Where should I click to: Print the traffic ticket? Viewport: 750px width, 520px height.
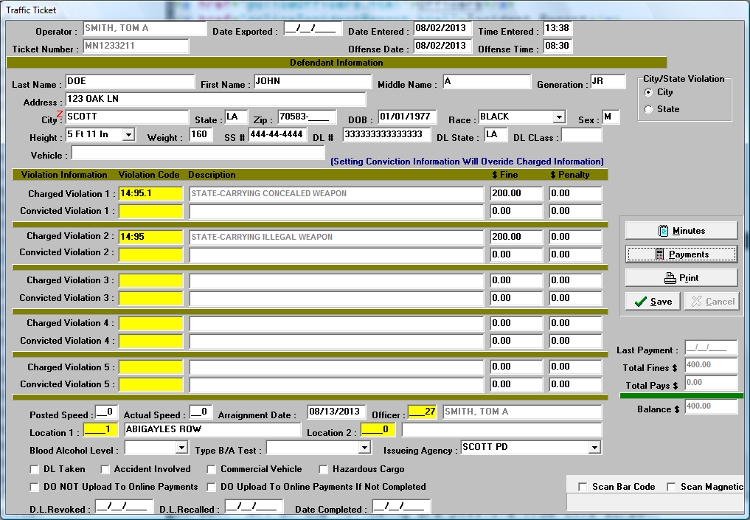681,278
